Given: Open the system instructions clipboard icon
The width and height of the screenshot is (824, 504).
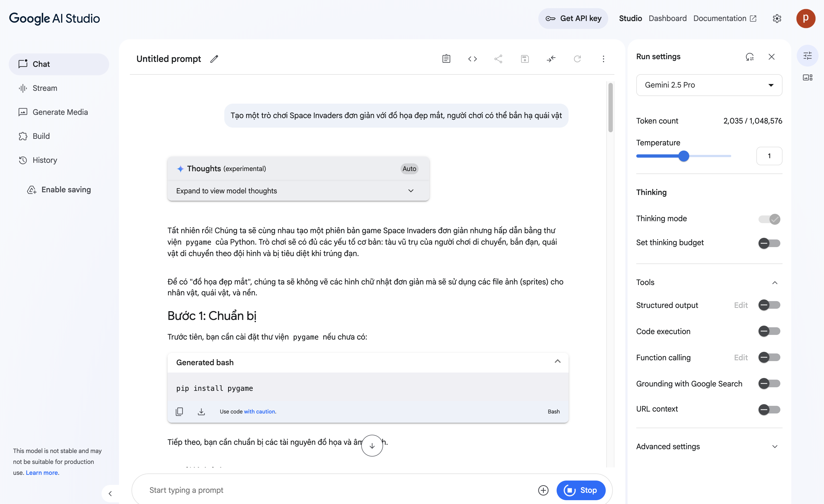Looking at the screenshot, I should 446,59.
